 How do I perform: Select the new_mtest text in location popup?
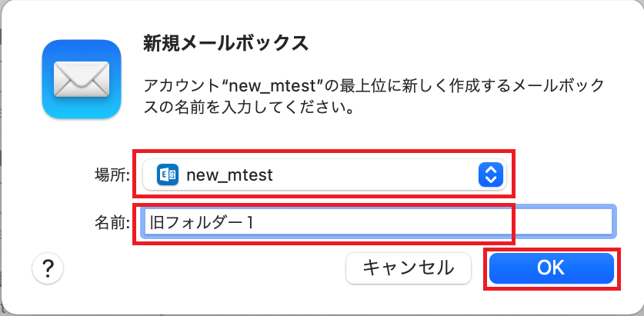[x=229, y=175]
